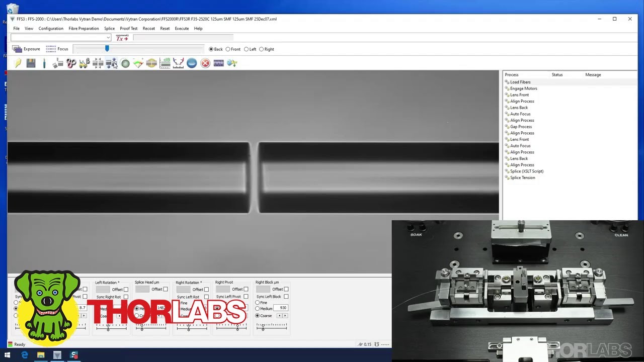Click the blue oval toolbar icon

(x=192, y=63)
